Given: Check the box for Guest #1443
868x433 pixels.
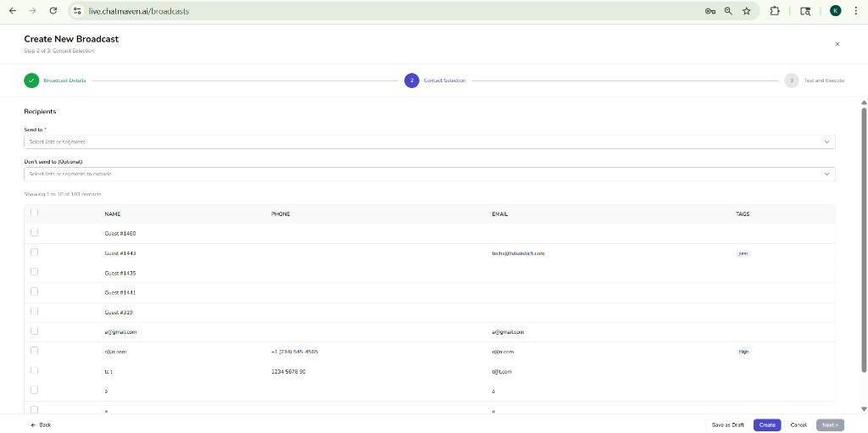Looking at the screenshot, I should pos(34,252).
